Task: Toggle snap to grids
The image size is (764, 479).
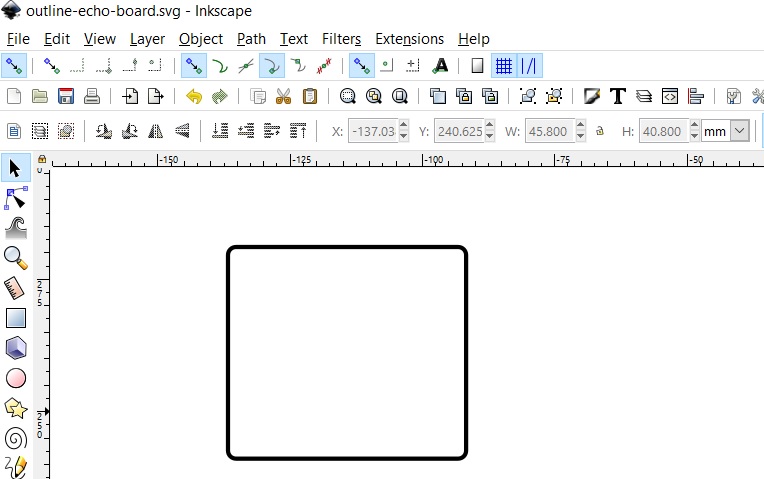Action: click(503, 65)
